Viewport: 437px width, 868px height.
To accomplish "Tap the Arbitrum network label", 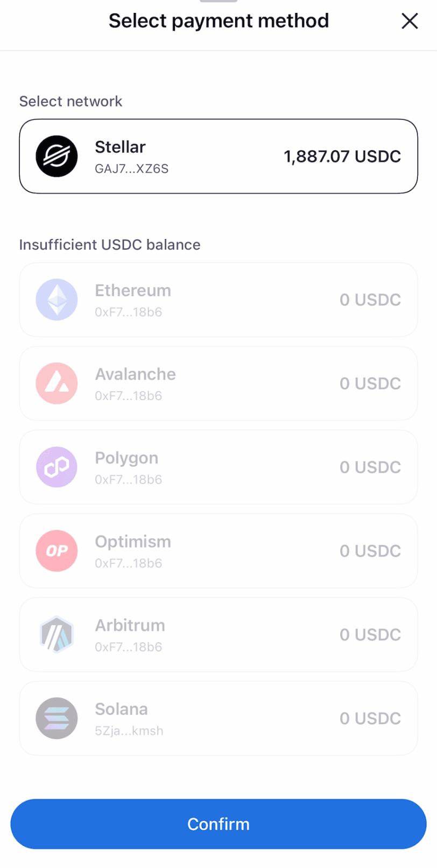I will (x=130, y=625).
